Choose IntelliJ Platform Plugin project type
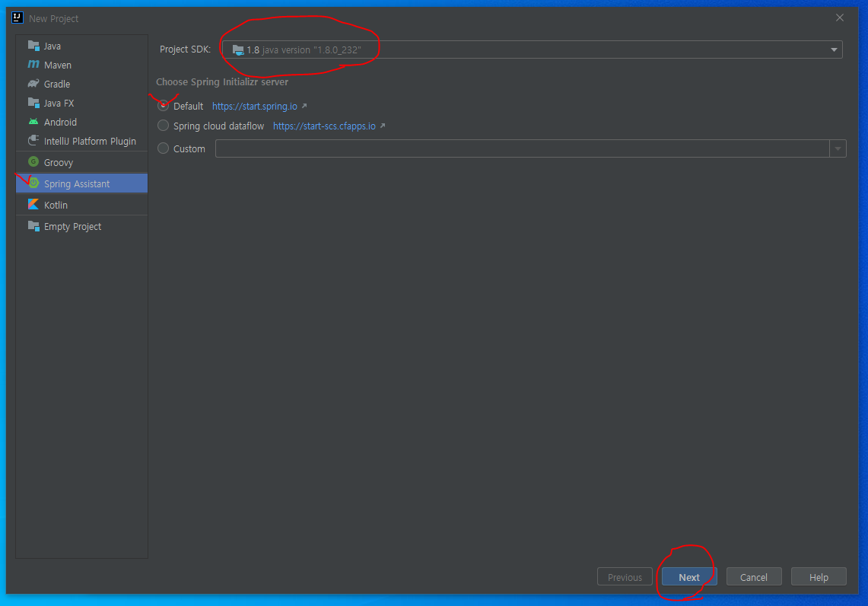This screenshot has width=868, height=606. coord(82,142)
